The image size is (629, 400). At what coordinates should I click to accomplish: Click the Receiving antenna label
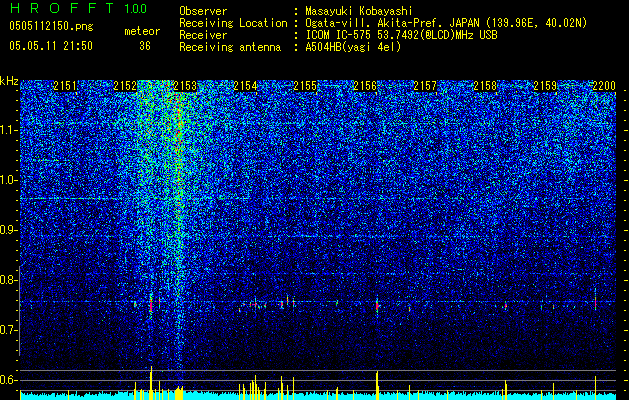[230, 47]
